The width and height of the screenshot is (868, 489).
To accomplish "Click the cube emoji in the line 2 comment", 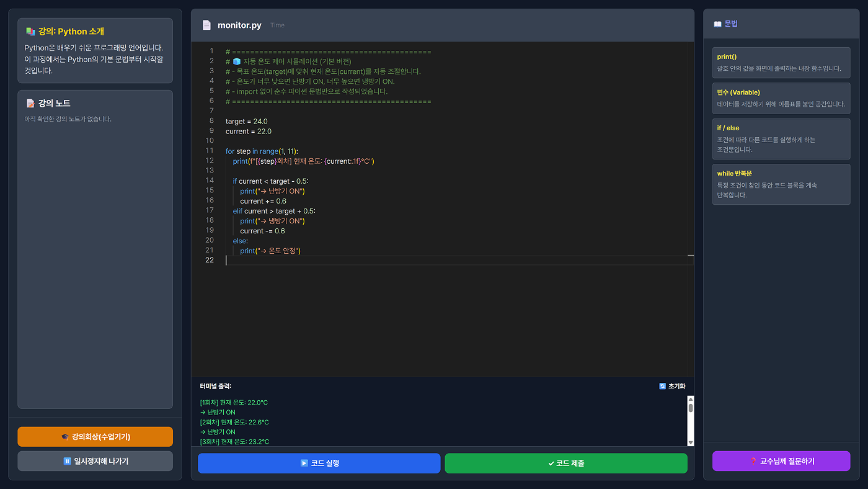I will [x=236, y=61].
